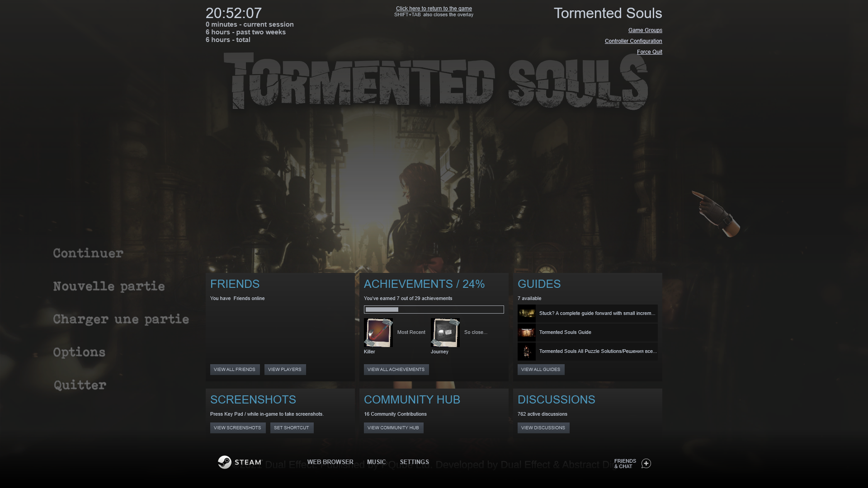Open View Community Hub button
The image size is (868, 488).
pos(394,428)
